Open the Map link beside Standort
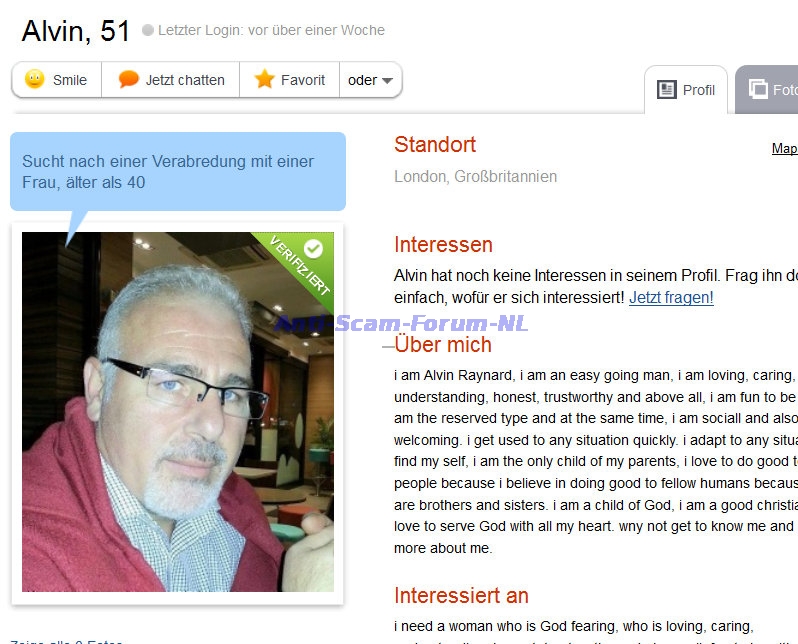The image size is (798, 644). [x=785, y=149]
